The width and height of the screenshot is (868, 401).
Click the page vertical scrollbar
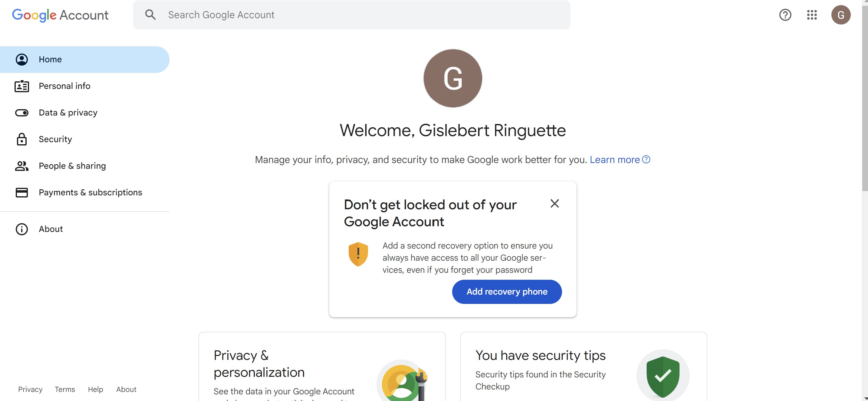click(x=865, y=101)
